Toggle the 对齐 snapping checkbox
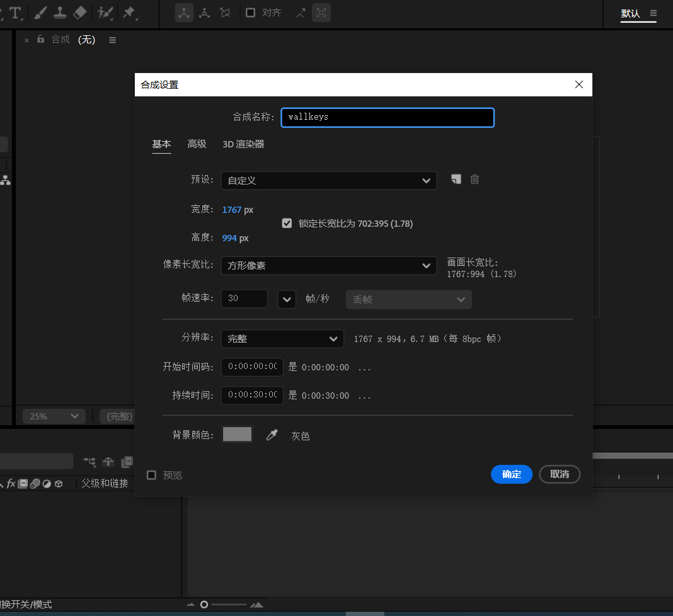This screenshot has width=673, height=616. [x=250, y=13]
